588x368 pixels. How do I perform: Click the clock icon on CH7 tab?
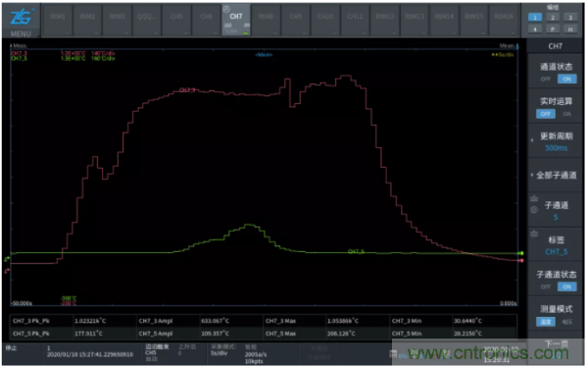tap(226, 9)
